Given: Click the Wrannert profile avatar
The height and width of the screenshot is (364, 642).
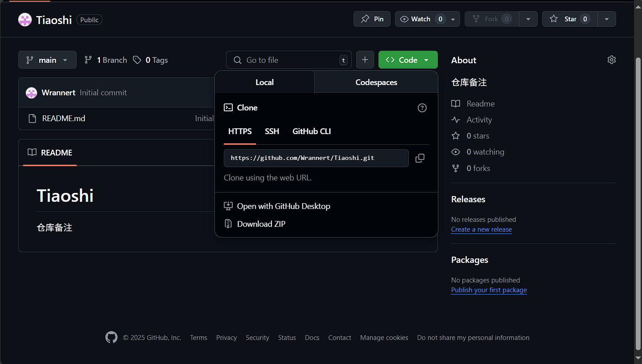Looking at the screenshot, I should [x=31, y=92].
